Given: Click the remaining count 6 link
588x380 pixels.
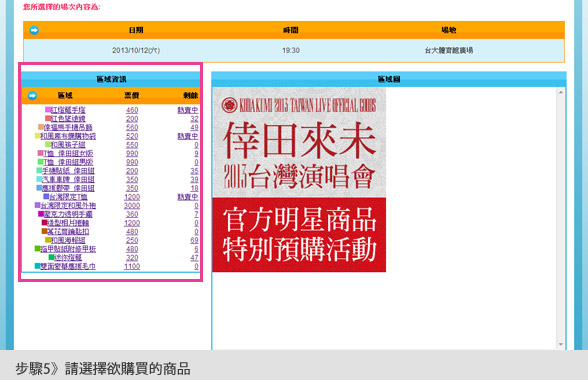Looking at the screenshot, I should [x=196, y=249].
